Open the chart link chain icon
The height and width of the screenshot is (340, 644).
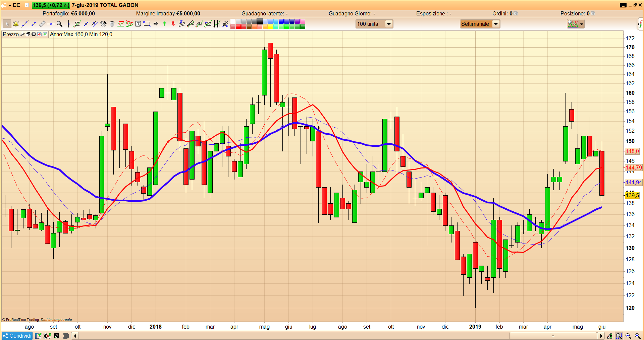pyautogui.click(x=47, y=336)
